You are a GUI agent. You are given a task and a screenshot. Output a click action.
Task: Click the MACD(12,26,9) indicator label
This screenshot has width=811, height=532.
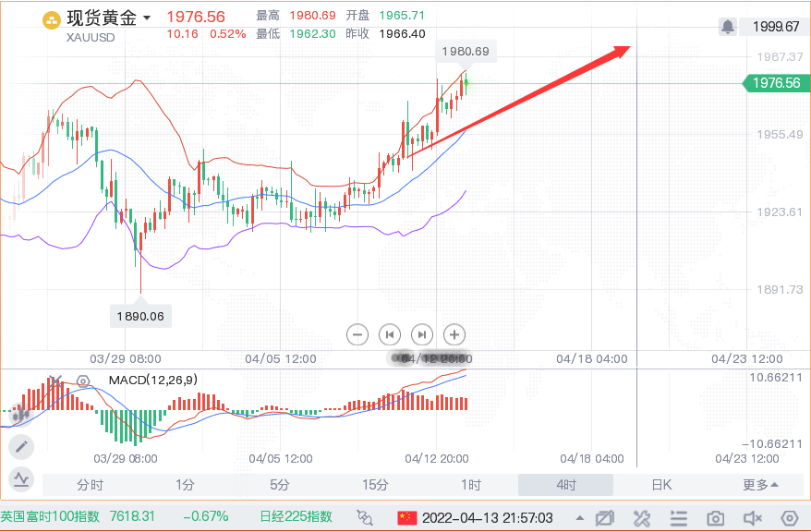pos(153,380)
